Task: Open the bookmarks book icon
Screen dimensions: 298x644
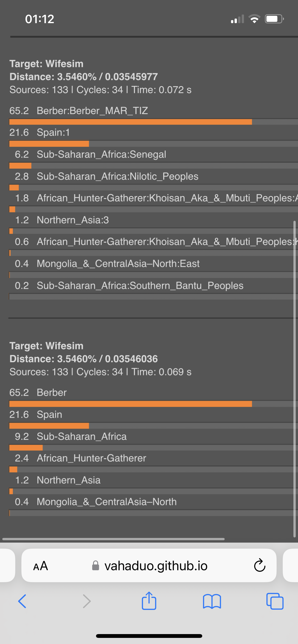Action: click(x=212, y=601)
